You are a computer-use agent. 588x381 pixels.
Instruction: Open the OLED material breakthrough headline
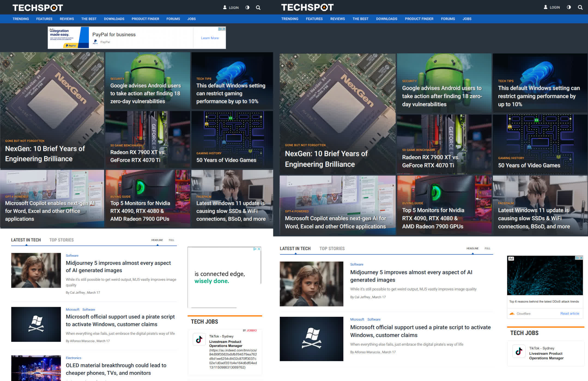(x=116, y=369)
